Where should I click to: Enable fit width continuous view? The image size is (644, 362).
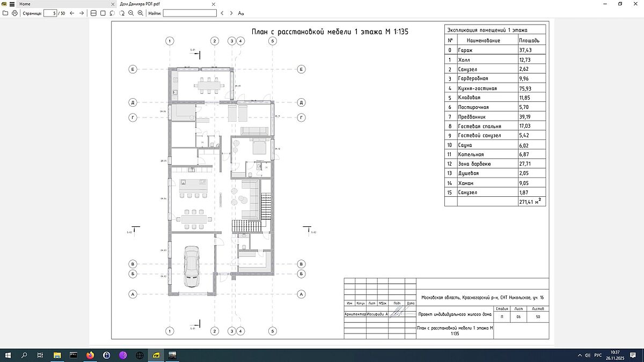click(x=93, y=13)
